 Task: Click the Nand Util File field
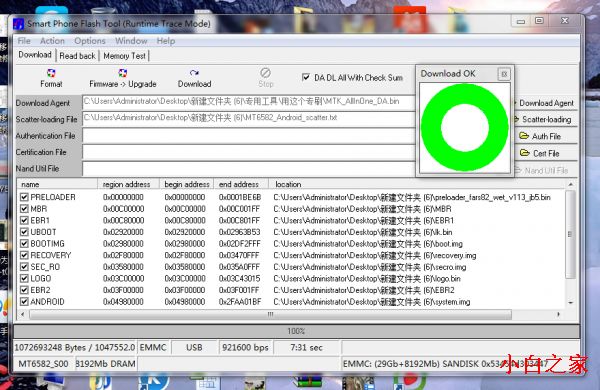pos(249,169)
